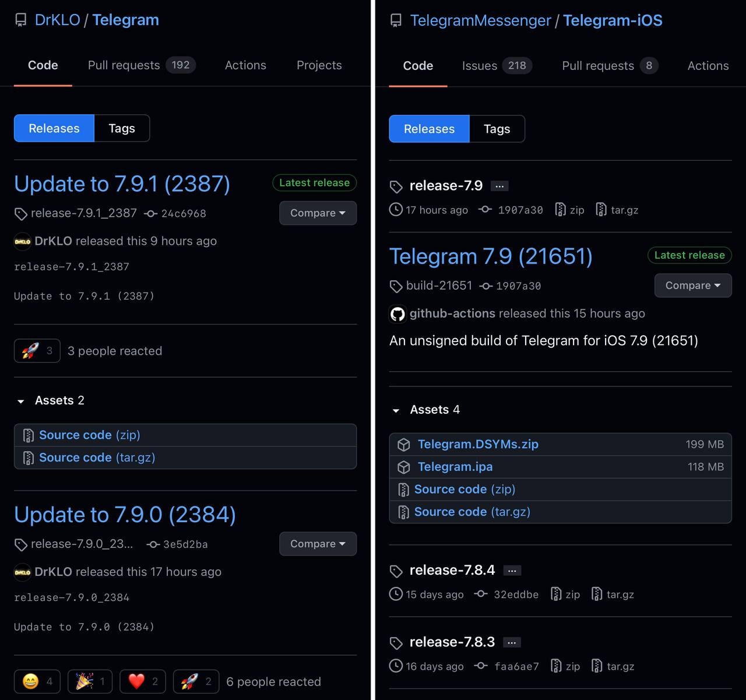Switch to Tags in DrKLO repo
The width and height of the screenshot is (746, 700).
coord(122,128)
